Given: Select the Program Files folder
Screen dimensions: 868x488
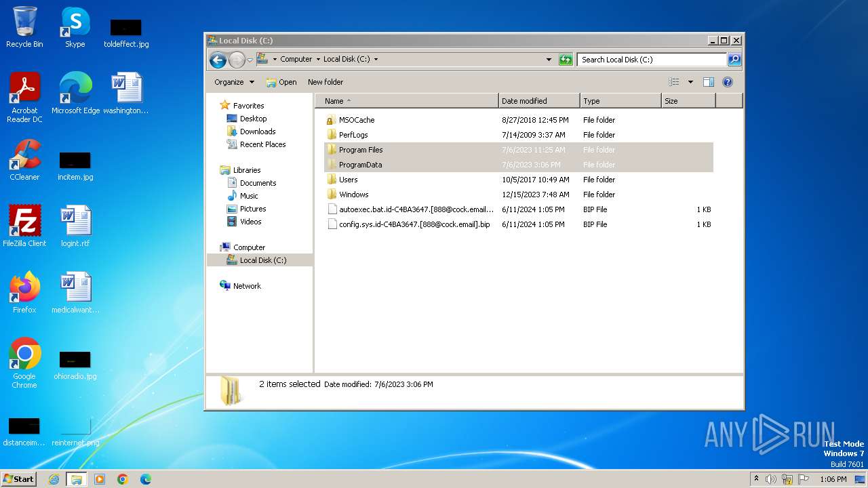Looking at the screenshot, I should [519, 150].
